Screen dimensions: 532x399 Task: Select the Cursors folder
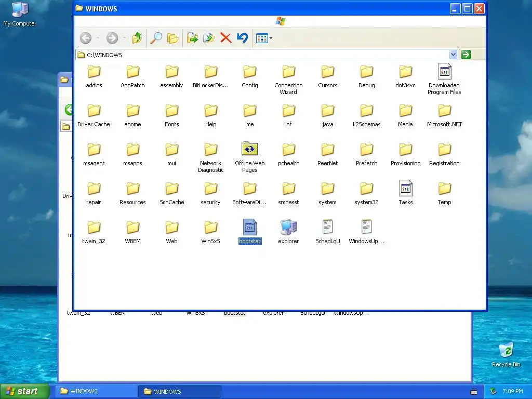click(328, 76)
